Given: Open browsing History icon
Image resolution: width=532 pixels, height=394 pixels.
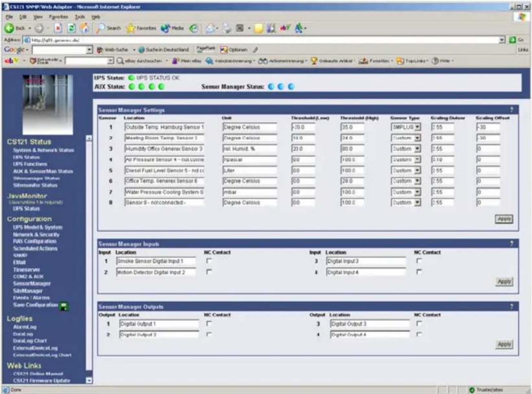Looking at the screenshot, I should 194,28.
